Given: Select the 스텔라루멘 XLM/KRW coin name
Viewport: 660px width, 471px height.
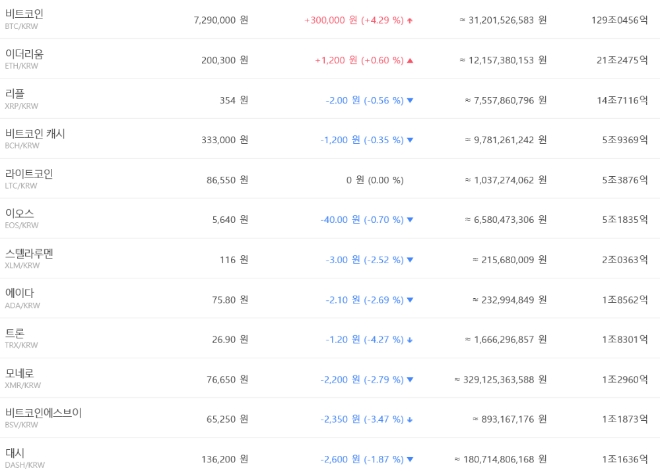Looking at the screenshot, I should [29, 254].
